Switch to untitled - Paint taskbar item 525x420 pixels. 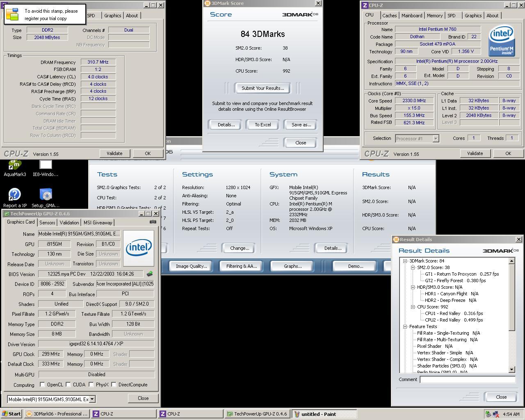click(324, 414)
